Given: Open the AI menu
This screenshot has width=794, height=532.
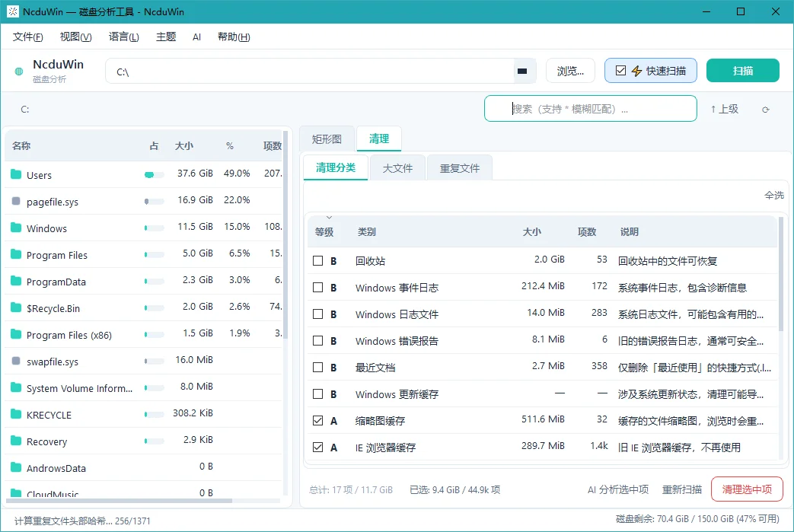Looking at the screenshot, I should click(x=196, y=37).
